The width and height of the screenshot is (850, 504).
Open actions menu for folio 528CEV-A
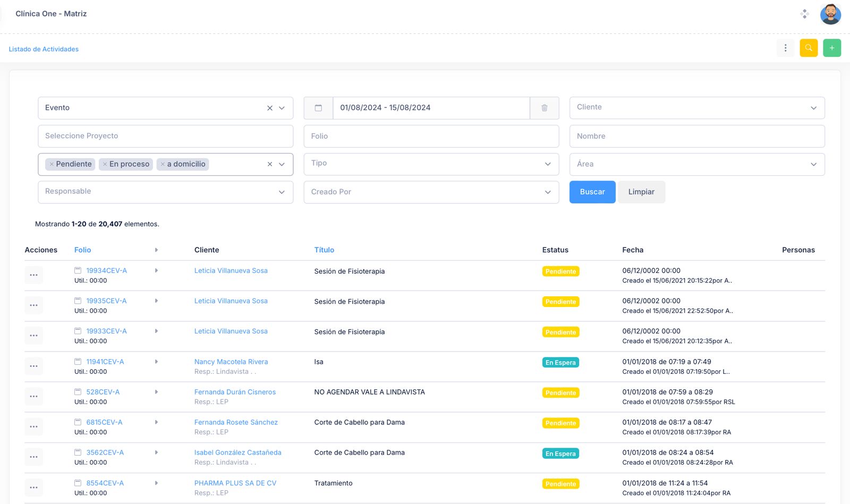point(33,396)
